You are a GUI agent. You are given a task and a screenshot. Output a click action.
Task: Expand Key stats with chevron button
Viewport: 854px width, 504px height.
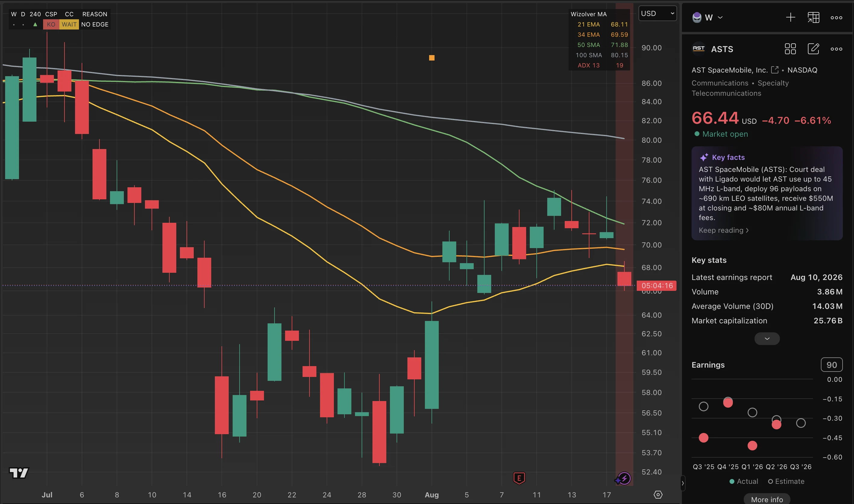(x=767, y=338)
